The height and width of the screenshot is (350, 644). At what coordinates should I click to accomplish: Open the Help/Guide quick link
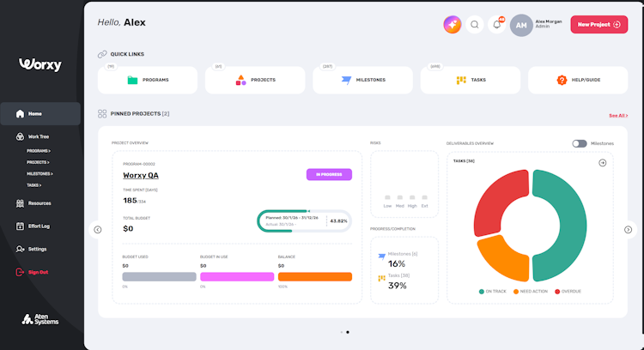pos(578,80)
